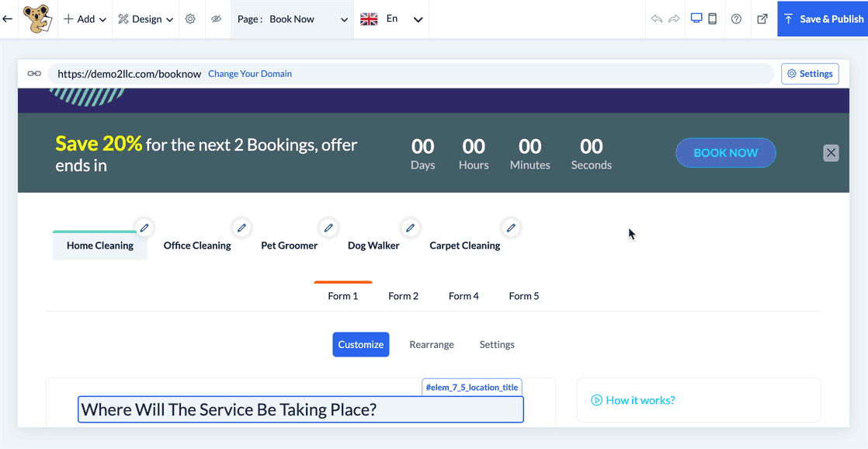Open the koala logo home icon
Viewport: 868px width, 449px height.
[36, 19]
